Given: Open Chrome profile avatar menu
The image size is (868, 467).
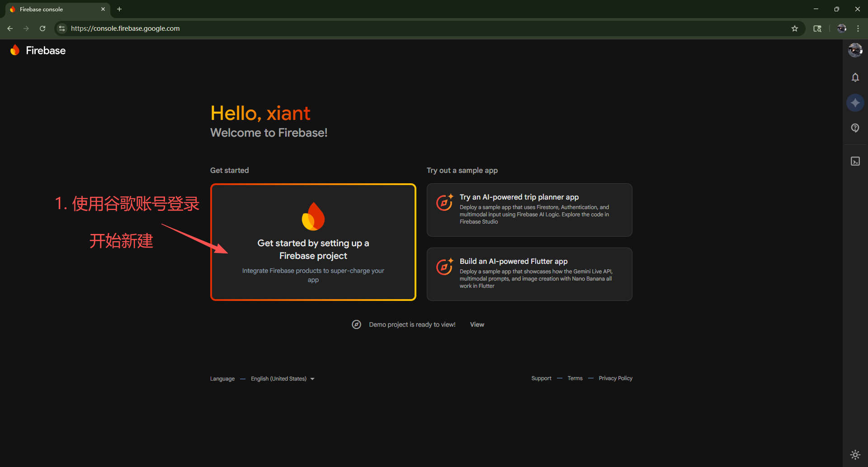Looking at the screenshot, I should [x=841, y=29].
